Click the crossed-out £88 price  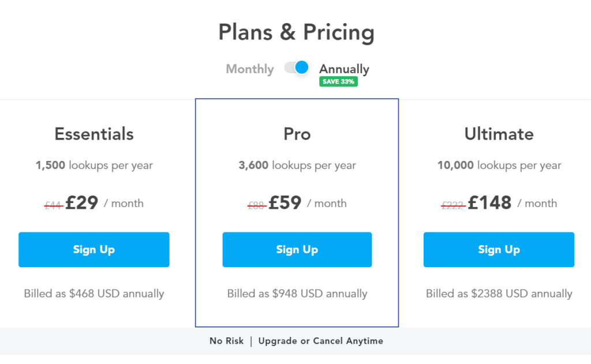coord(257,205)
